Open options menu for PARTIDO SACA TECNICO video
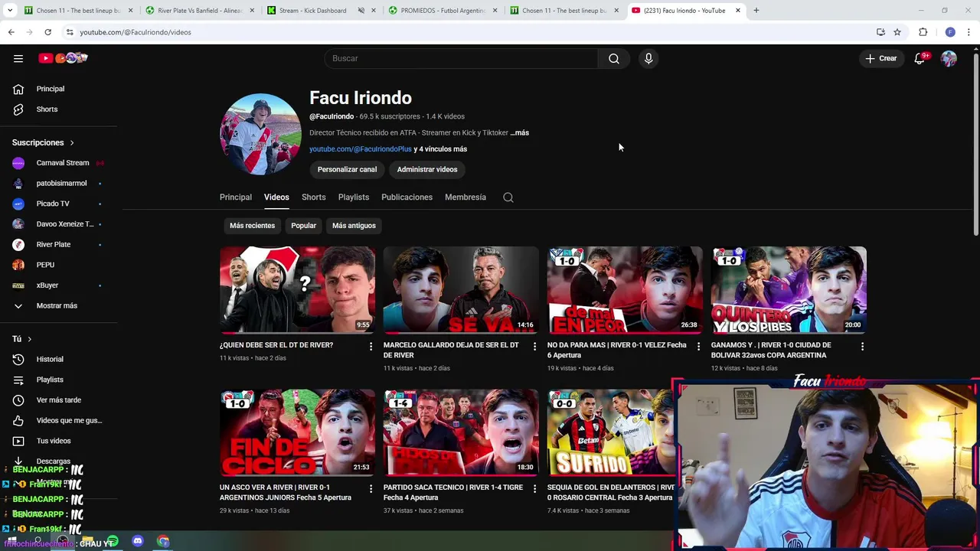Screen dimensions: 980x551 pyautogui.click(x=535, y=489)
